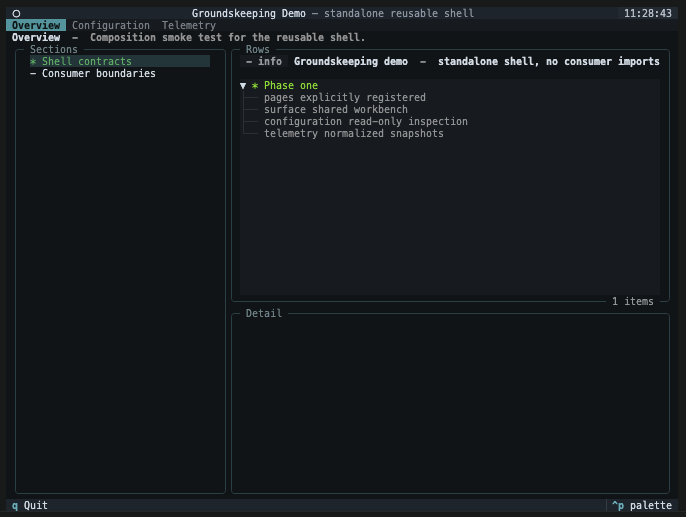Open the Configuration tab
This screenshot has height=517, width=686.
coord(111,25)
